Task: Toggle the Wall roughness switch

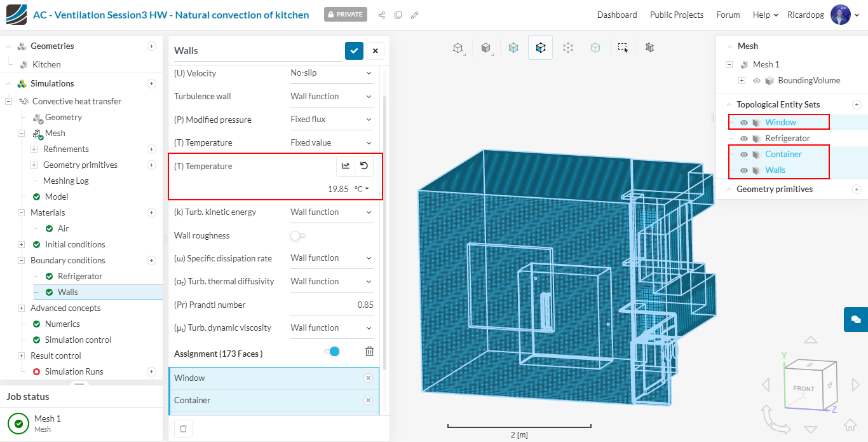Action: (x=297, y=235)
